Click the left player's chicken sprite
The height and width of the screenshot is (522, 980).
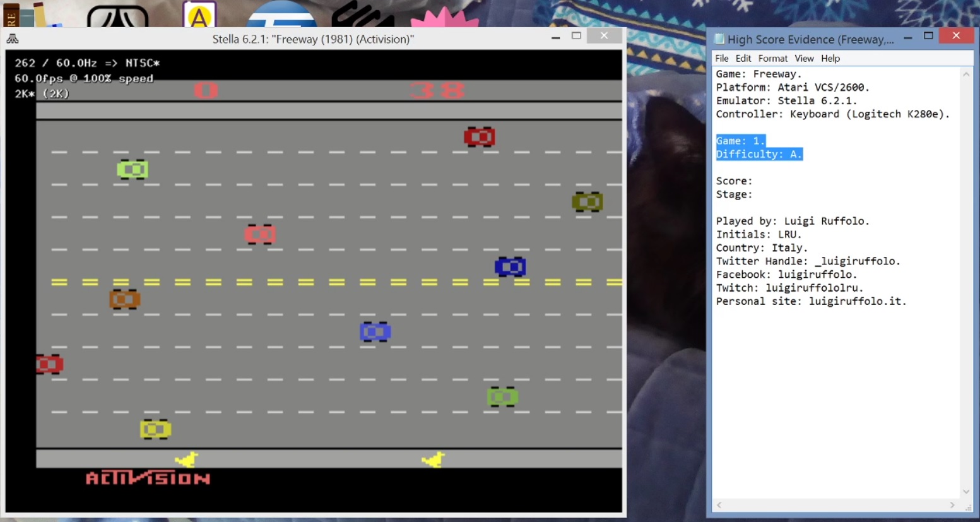click(x=187, y=460)
